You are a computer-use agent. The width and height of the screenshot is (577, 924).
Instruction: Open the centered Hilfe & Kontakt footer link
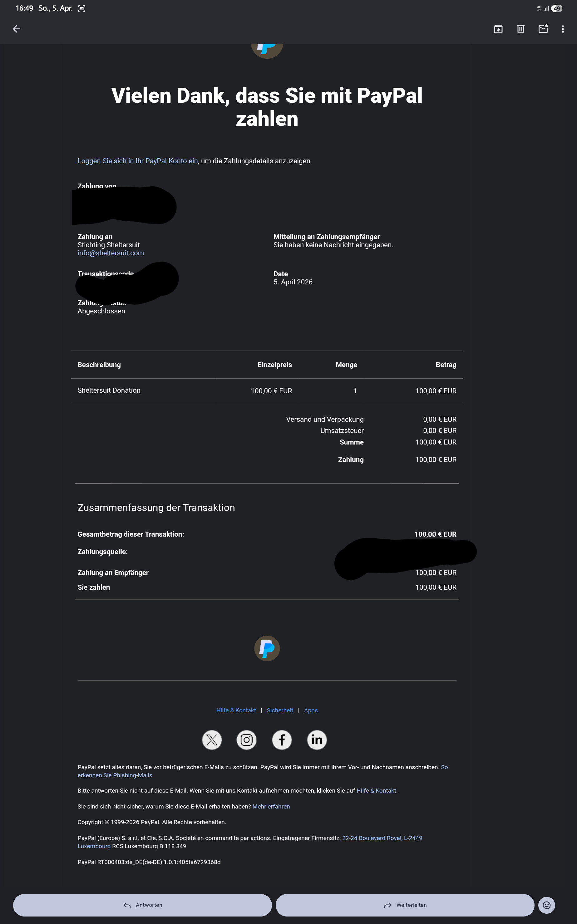click(236, 710)
